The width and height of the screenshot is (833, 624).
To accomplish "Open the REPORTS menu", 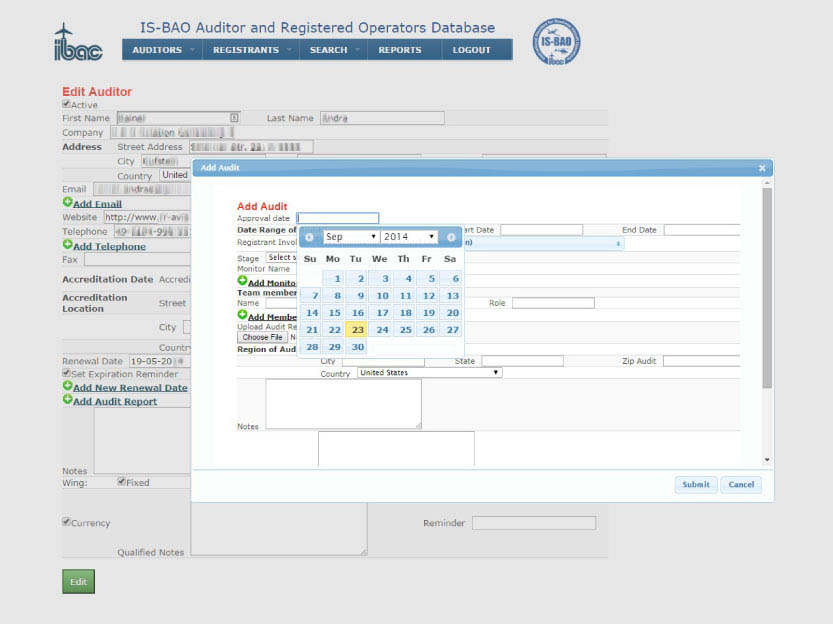I will point(400,50).
